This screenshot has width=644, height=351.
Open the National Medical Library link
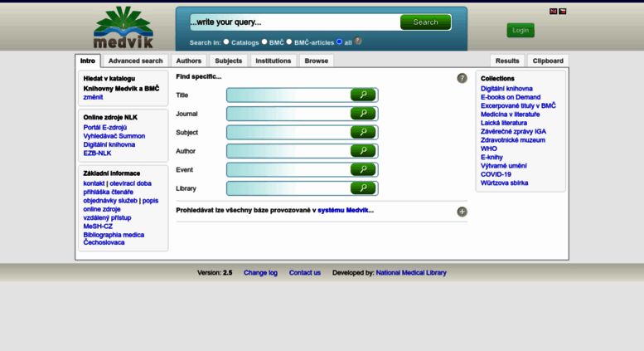coord(411,272)
